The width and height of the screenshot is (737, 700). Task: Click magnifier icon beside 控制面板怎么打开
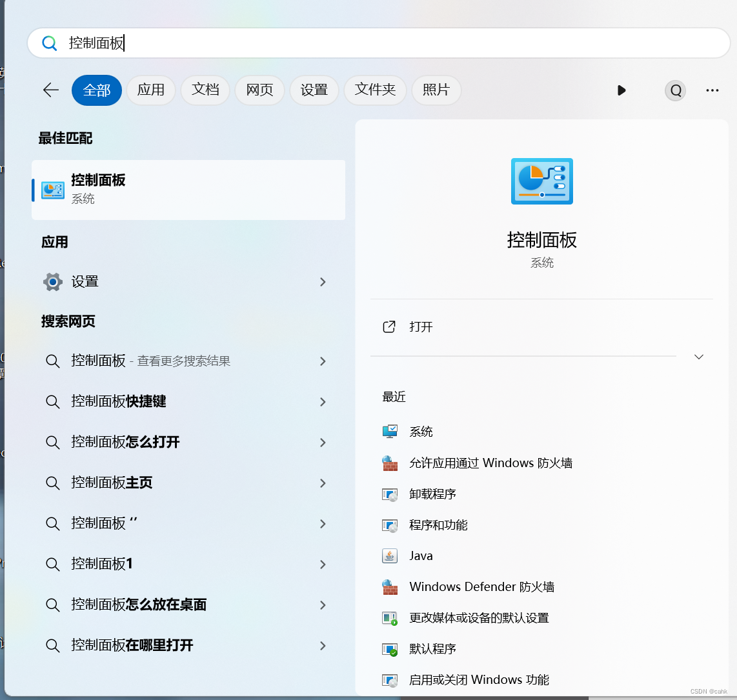point(53,443)
